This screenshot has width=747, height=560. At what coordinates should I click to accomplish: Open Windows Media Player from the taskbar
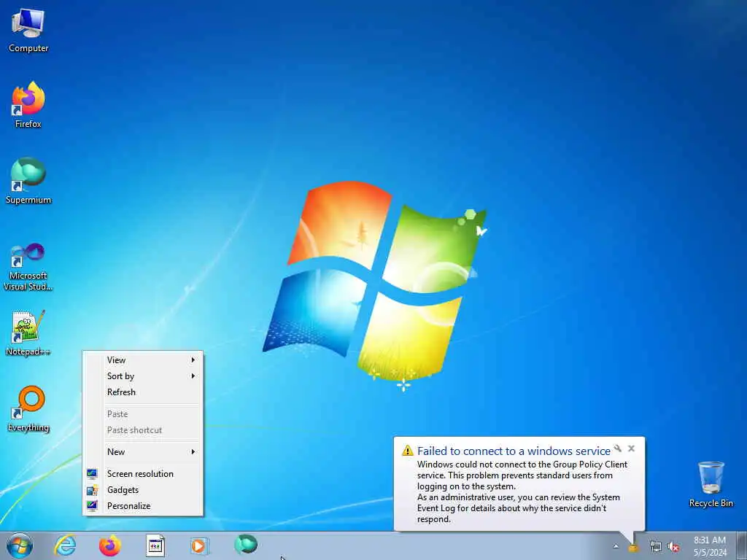coord(199,545)
